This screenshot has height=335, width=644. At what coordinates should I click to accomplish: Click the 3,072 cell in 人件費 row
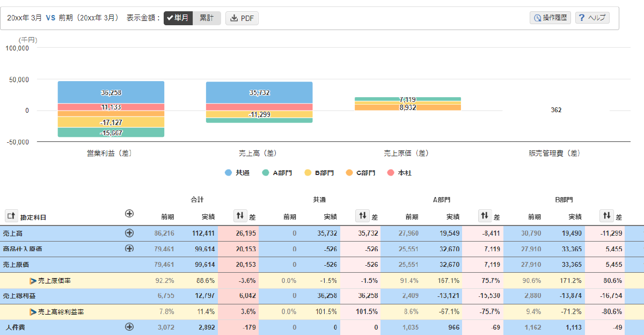[166, 327]
